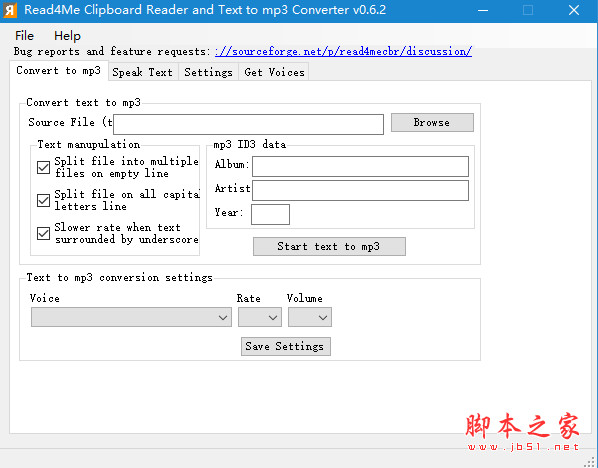Toggle Slower rate when text underscored checkbox
The height and width of the screenshot is (468, 598).
pos(43,233)
